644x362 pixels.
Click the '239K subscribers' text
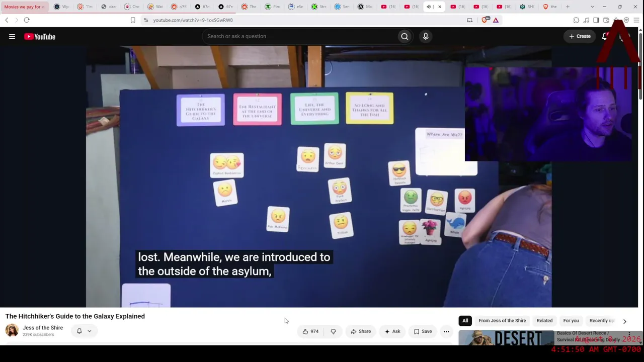pyautogui.click(x=38, y=335)
